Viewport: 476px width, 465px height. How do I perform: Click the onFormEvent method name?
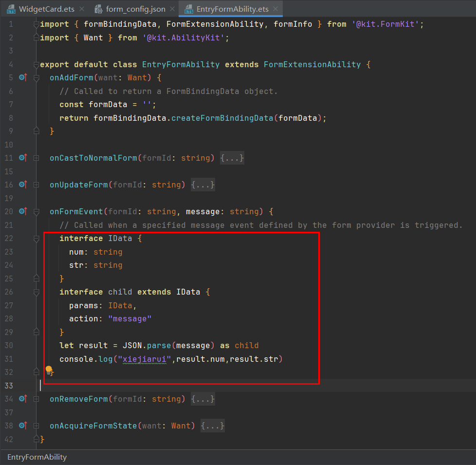[x=76, y=211]
